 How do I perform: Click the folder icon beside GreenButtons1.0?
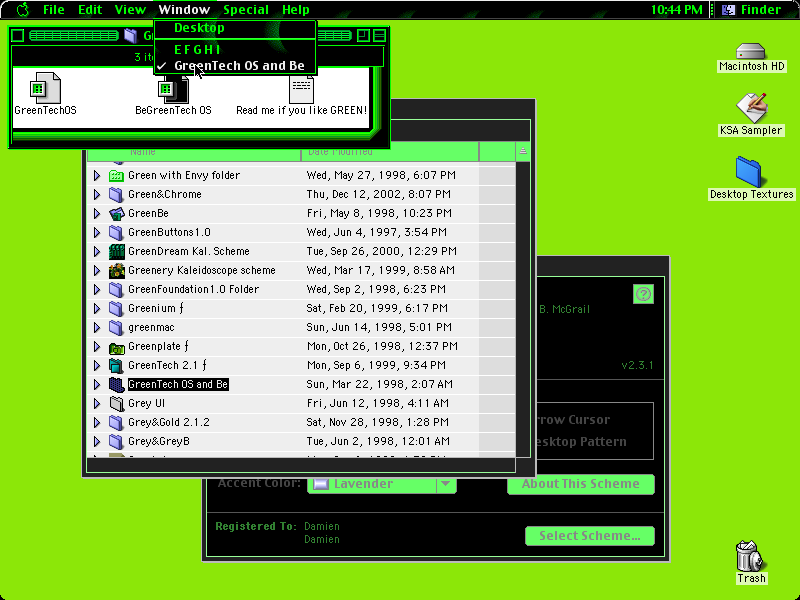(x=116, y=233)
